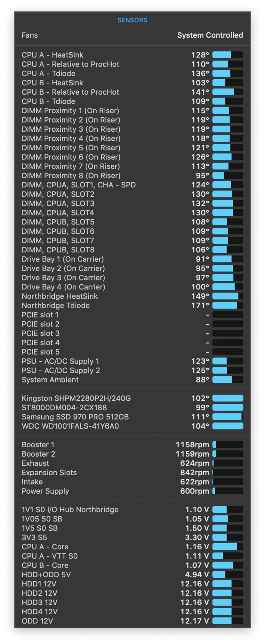The height and width of the screenshot is (644, 265).
Task: Click Samsung SSD 970 PRO temperature bar
Action: pos(228,417)
